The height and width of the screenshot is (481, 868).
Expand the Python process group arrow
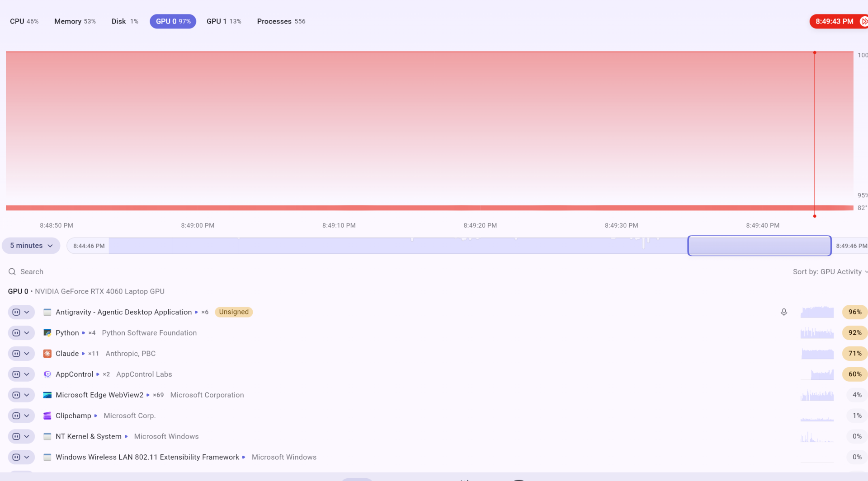pyautogui.click(x=84, y=333)
